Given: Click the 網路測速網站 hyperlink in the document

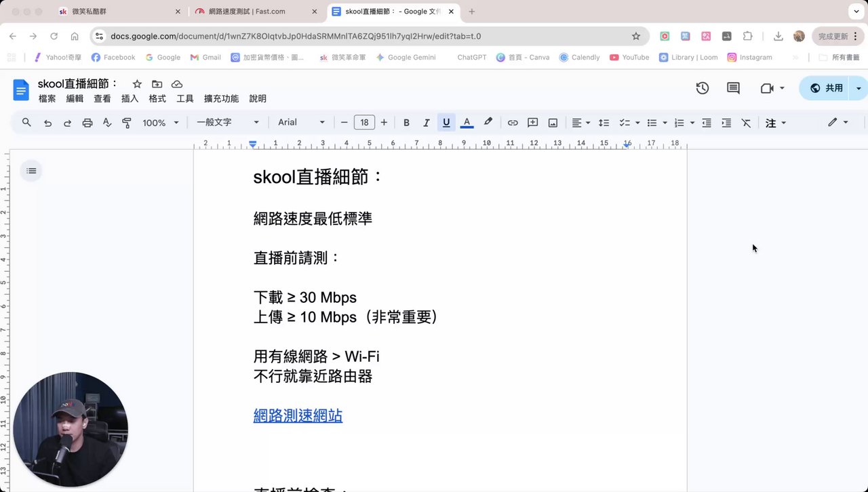Looking at the screenshot, I should pos(298,415).
